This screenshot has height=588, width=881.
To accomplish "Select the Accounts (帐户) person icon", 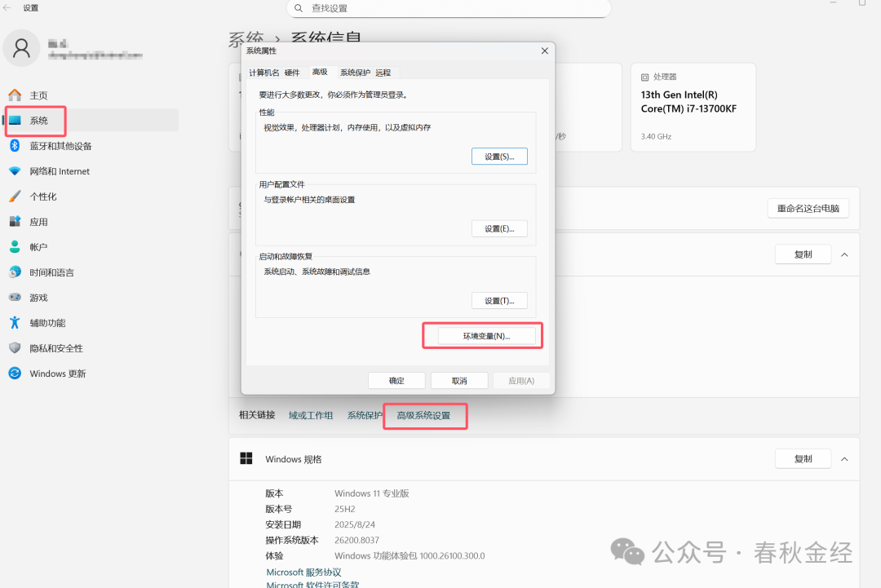I will coord(15,247).
